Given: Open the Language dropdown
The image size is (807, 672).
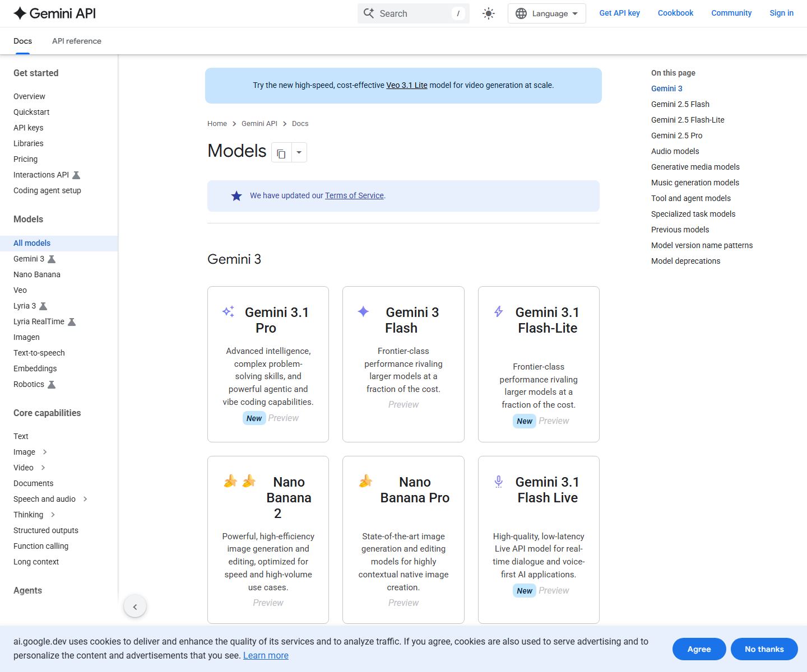Looking at the screenshot, I should [547, 13].
